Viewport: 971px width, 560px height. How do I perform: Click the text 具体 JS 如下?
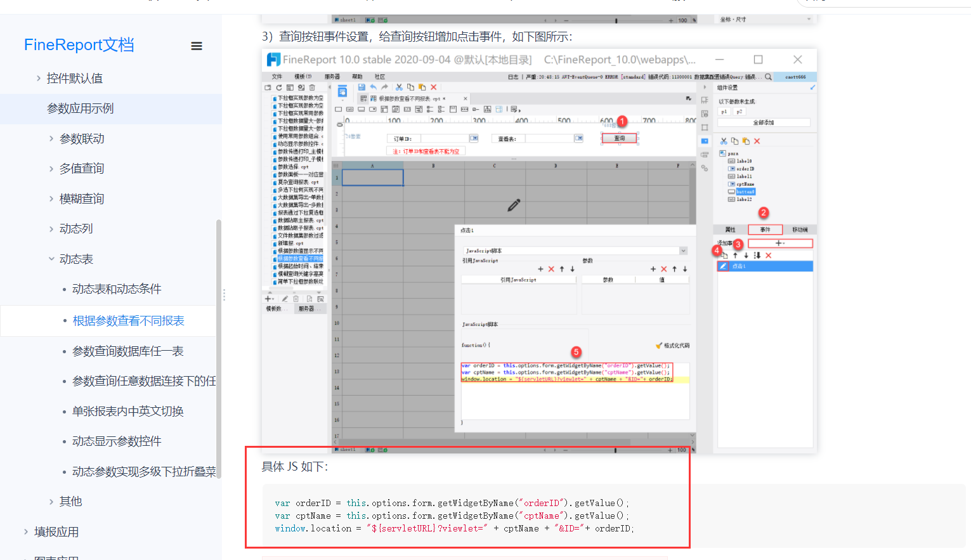(295, 467)
